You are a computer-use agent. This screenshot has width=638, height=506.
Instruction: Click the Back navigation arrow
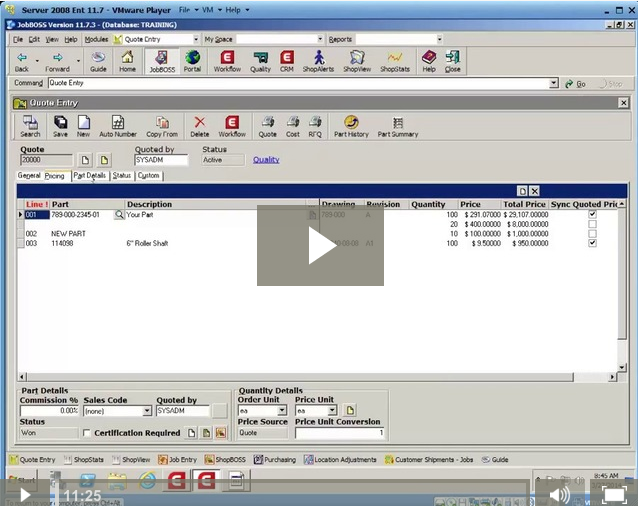tap(22, 61)
